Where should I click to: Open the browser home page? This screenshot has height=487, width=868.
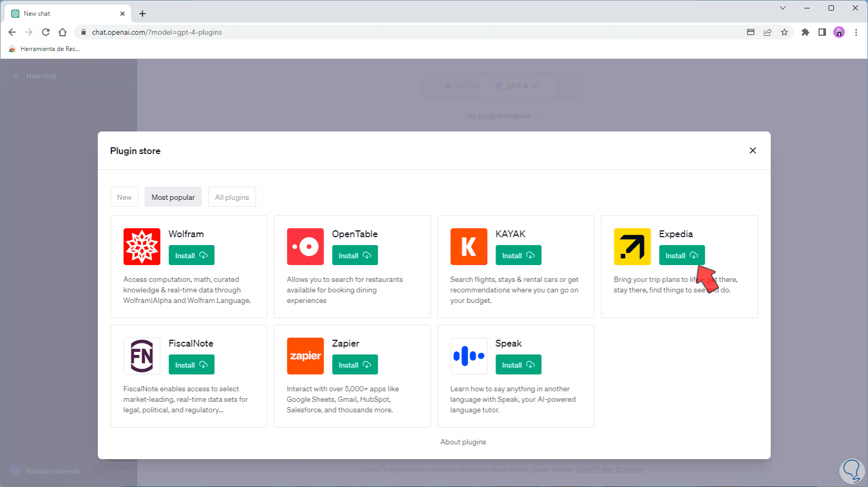[x=63, y=32]
